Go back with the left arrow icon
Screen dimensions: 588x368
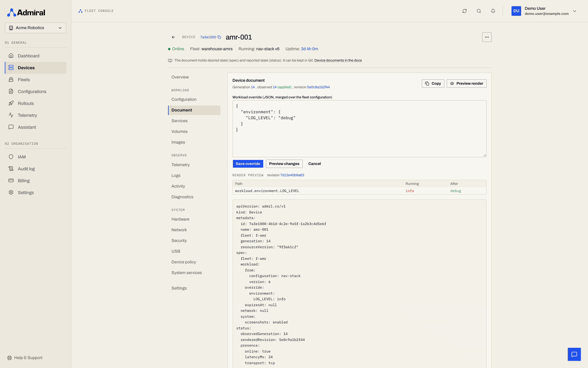pos(173,37)
